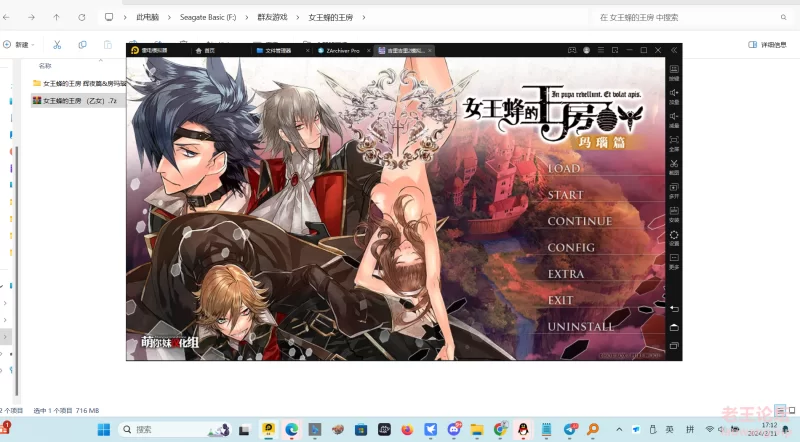800x442 pixels.
Task: Switch to the emulator home tab
Action: [205, 51]
